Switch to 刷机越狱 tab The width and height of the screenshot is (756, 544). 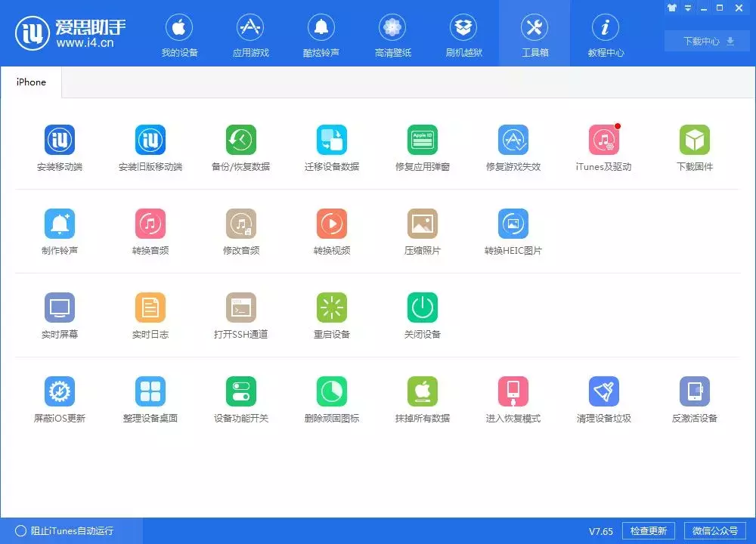tap(464, 35)
